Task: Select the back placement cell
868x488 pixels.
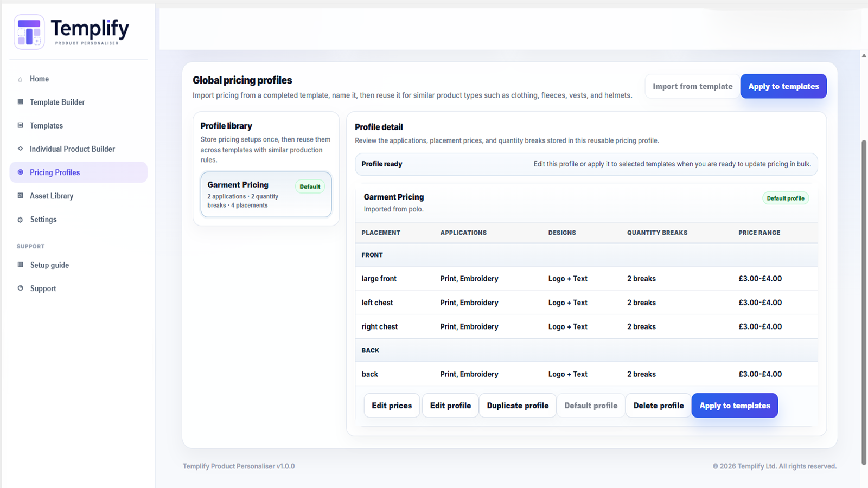Action: (370, 374)
